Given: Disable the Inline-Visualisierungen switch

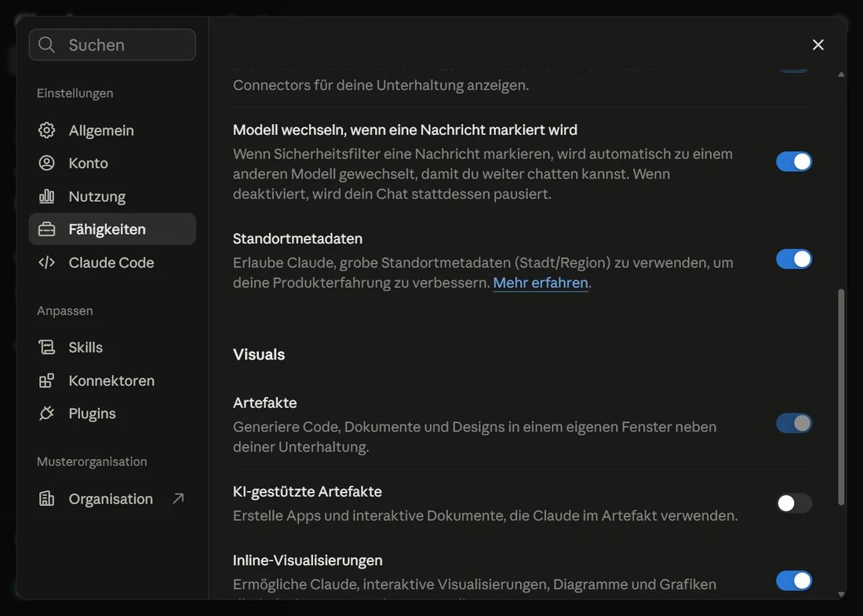Looking at the screenshot, I should (x=794, y=580).
